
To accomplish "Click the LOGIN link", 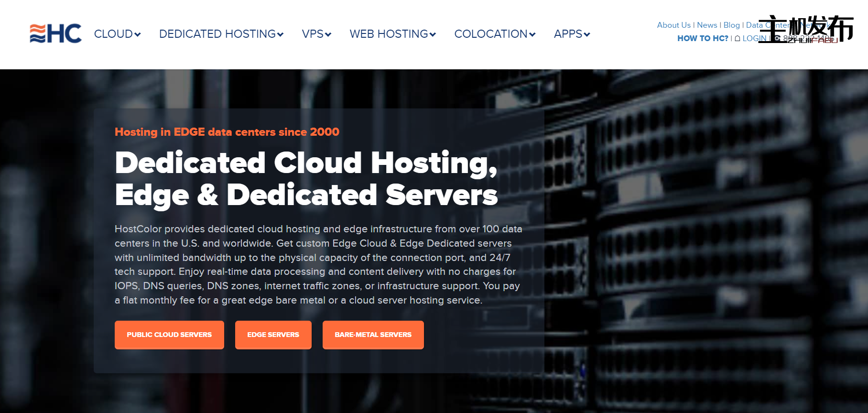I will pyautogui.click(x=754, y=38).
